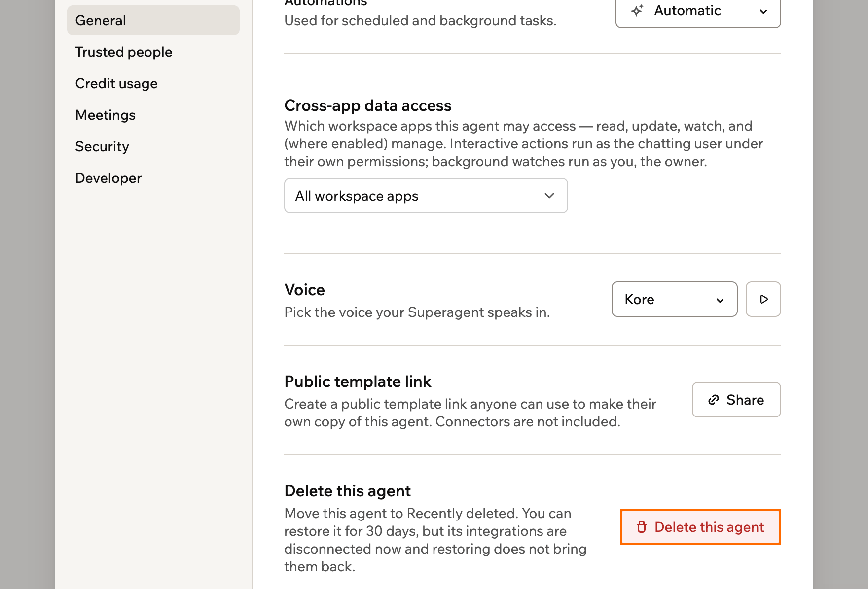The width and height of the screenshot is (868, 589).
Task: Click 'Used for scheduled and background tasks.' text
Action: [420, 21]
